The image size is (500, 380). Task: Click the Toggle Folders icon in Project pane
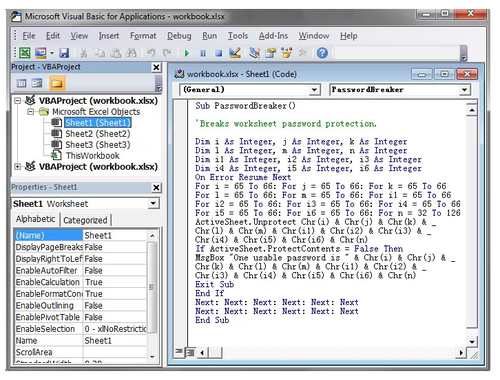(57, 83)
